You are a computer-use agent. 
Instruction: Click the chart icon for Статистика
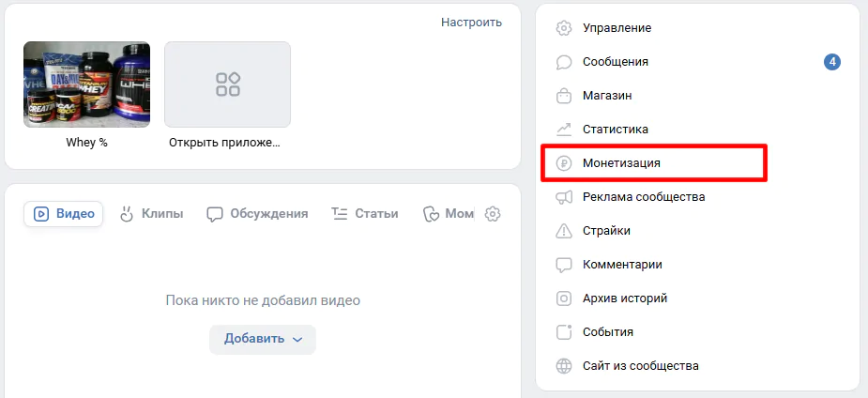pyautogui.click(x=564, y=130)
